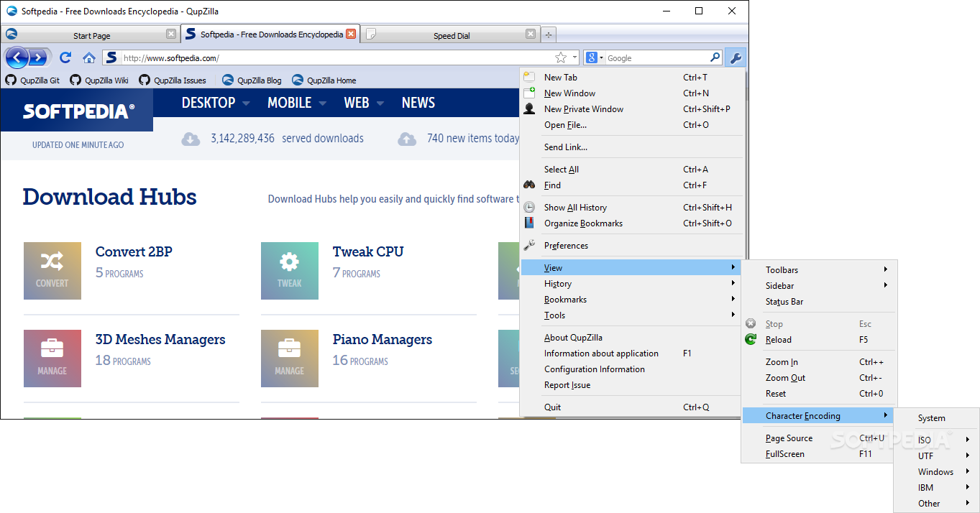Image resolution: width=980 pixels, height=513 pixels.
Task: Click the QupZilla Issues bookmark
Action: [x=173, y=80]
